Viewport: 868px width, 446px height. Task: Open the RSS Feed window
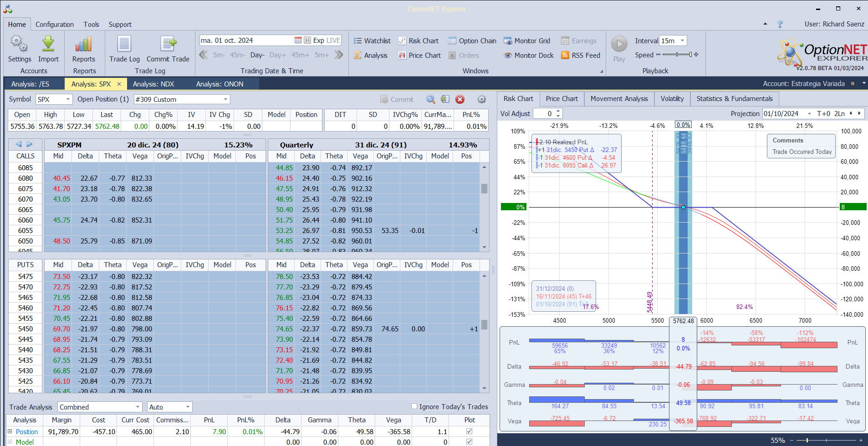click(x=581, y=55)
